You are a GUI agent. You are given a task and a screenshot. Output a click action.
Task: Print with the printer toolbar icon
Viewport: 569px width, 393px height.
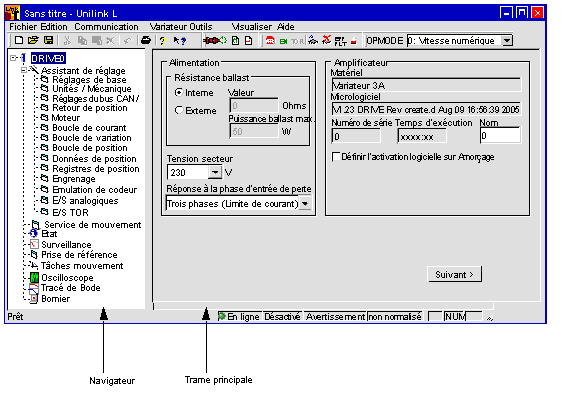coord(146,40)
